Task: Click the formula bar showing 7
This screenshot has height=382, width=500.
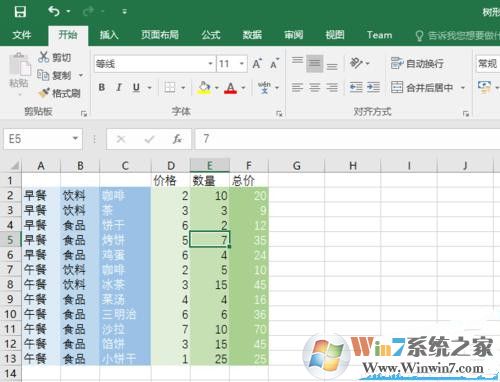Action: [x=347, y=139]
